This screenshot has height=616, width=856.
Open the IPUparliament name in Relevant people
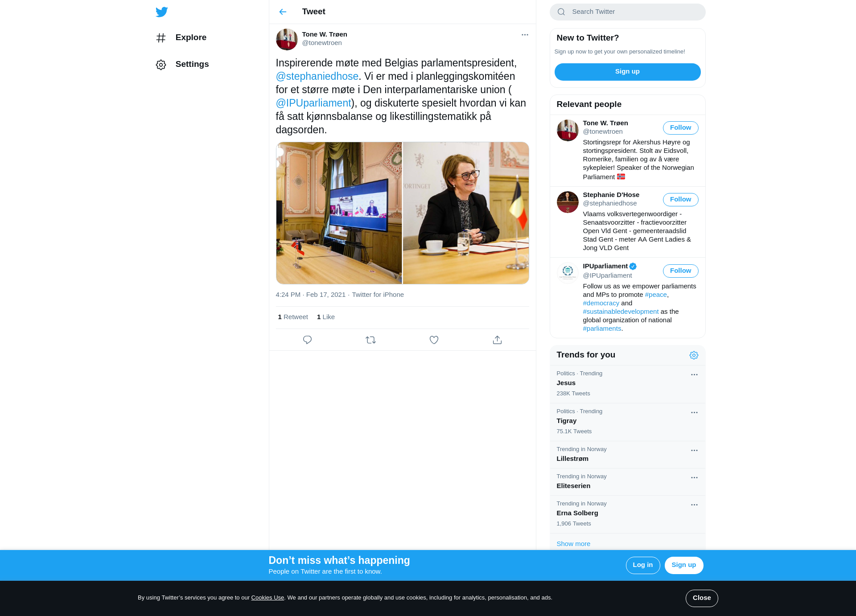pos(605,266)
